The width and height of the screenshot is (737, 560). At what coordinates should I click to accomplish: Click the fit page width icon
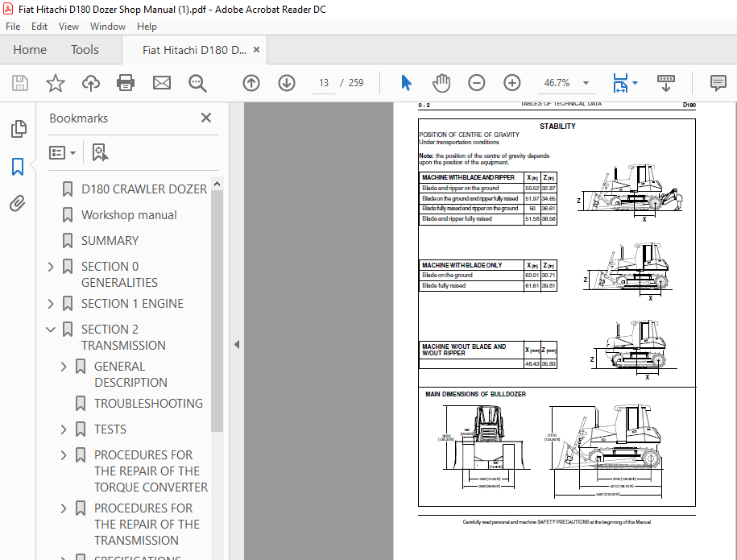click(620, 83)
